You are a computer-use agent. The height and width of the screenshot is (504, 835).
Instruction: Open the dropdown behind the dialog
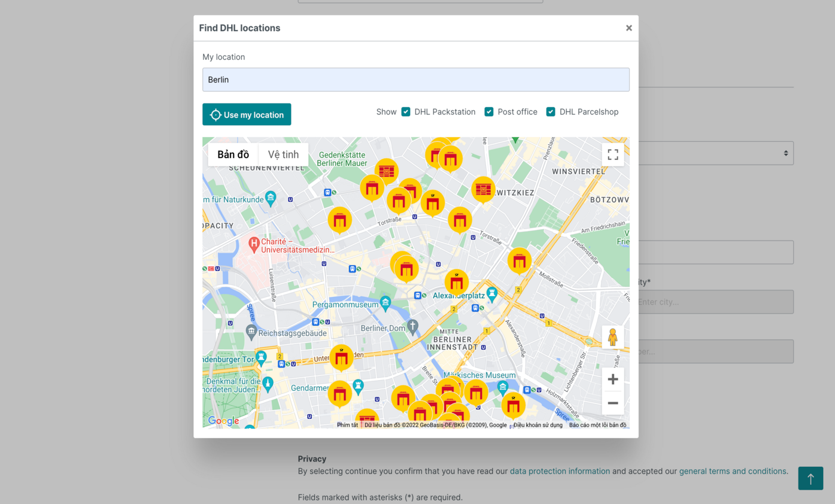716,153
